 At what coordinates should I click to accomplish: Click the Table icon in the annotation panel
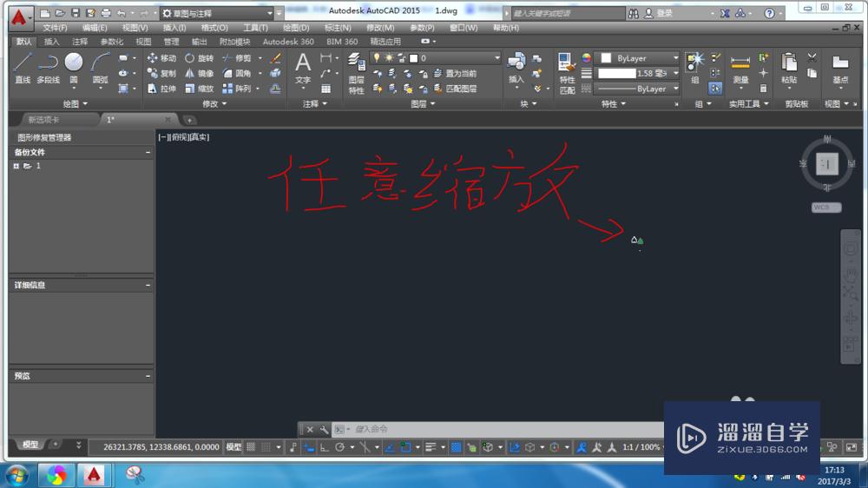(x=326, y=89)
